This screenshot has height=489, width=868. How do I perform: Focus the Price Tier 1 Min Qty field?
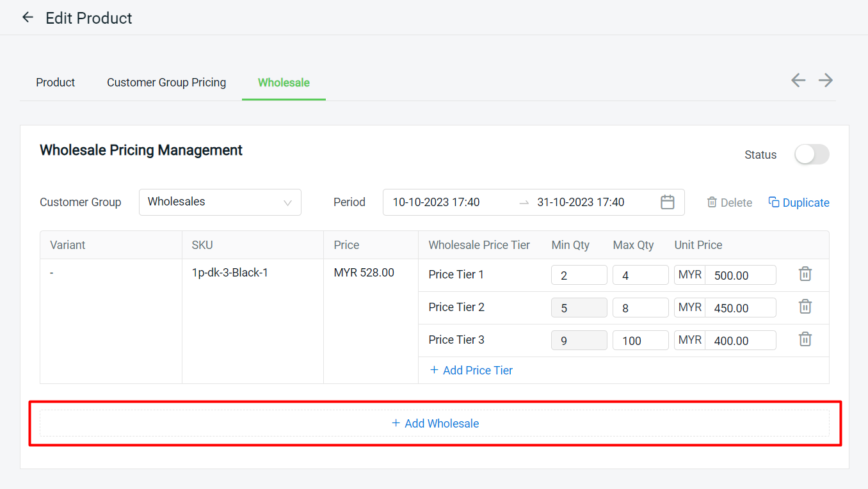(579, 275)
